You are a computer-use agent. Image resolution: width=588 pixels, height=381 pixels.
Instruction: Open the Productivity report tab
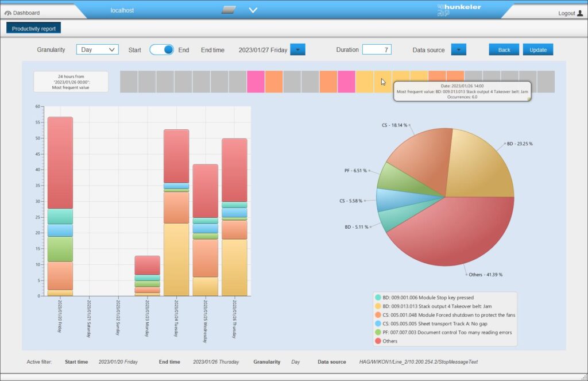point(34,29)
